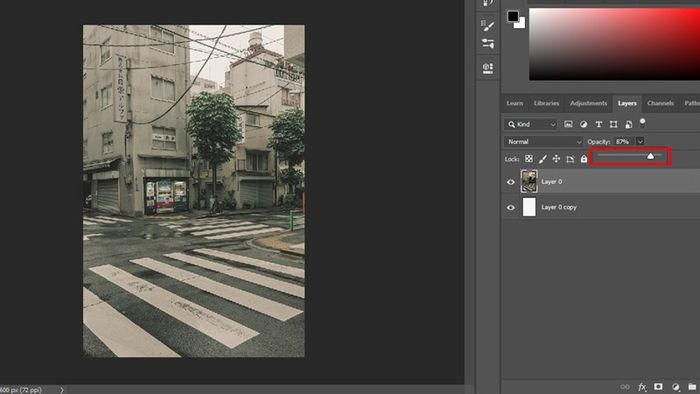Toggle layer filtering on/off switch
The height and width of the screenshot is (394, 700).
click(x=642, y=123)
